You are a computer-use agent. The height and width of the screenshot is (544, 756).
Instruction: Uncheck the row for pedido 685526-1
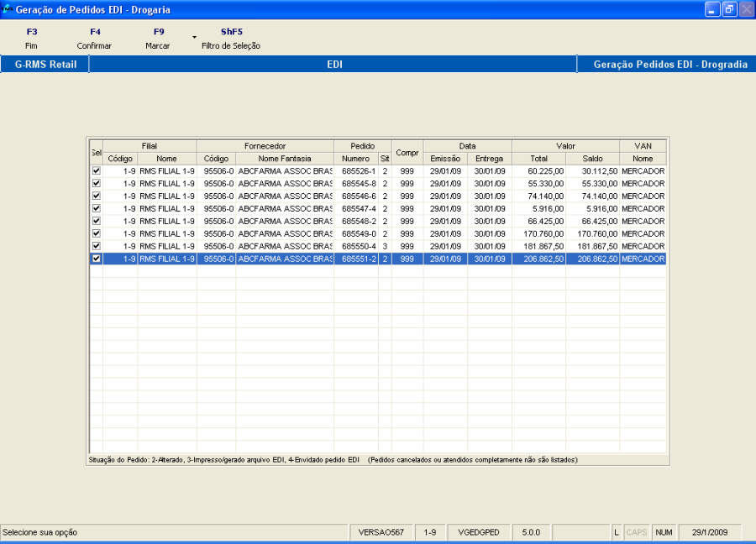pyautogui.click(x=97, y=170)
